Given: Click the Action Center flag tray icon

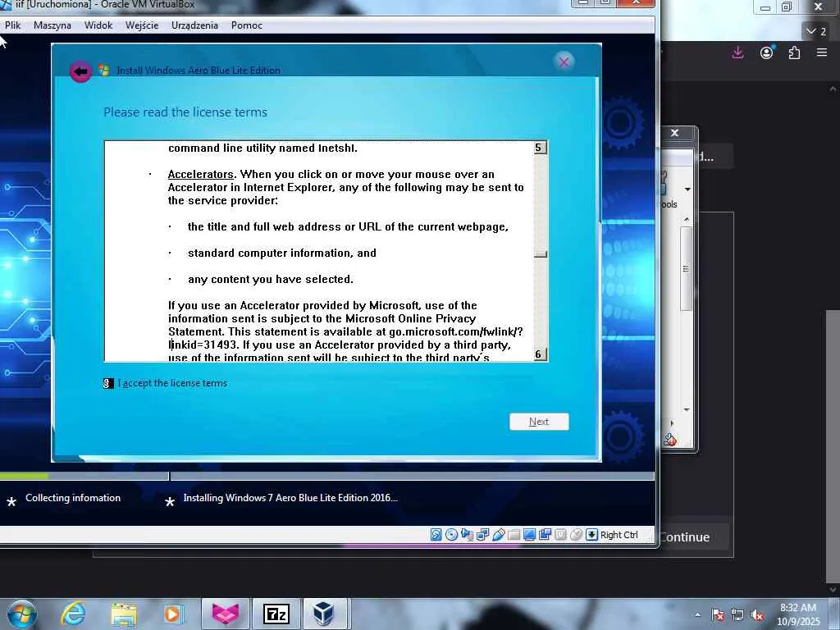Looking at the screenshot, I should pos(719,615).
